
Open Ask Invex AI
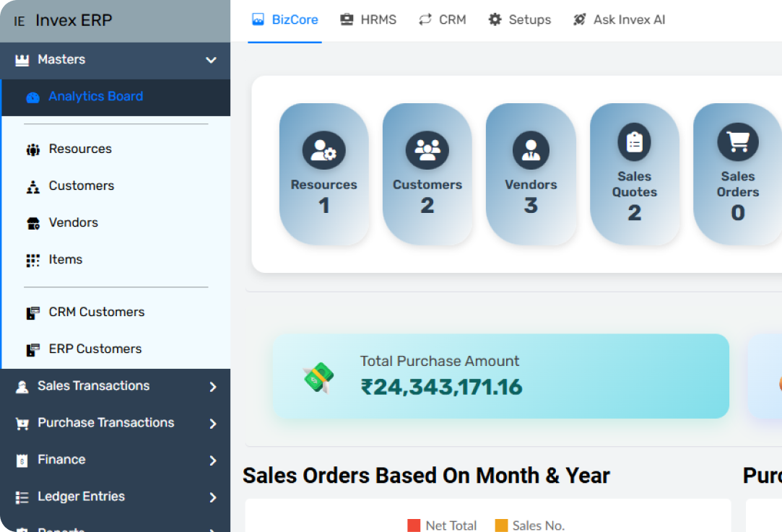click(x=619, y=19)
